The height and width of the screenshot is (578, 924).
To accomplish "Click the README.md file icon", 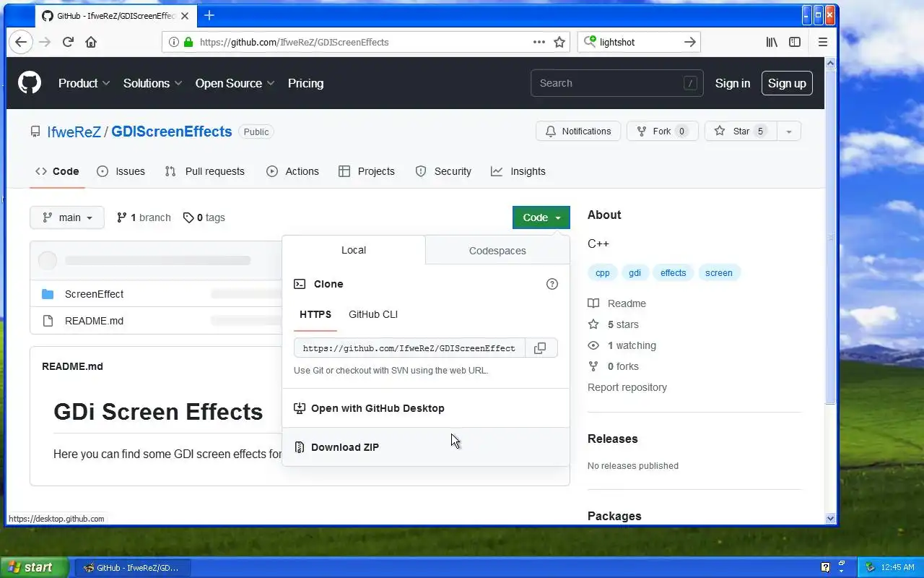I will 48,321.
